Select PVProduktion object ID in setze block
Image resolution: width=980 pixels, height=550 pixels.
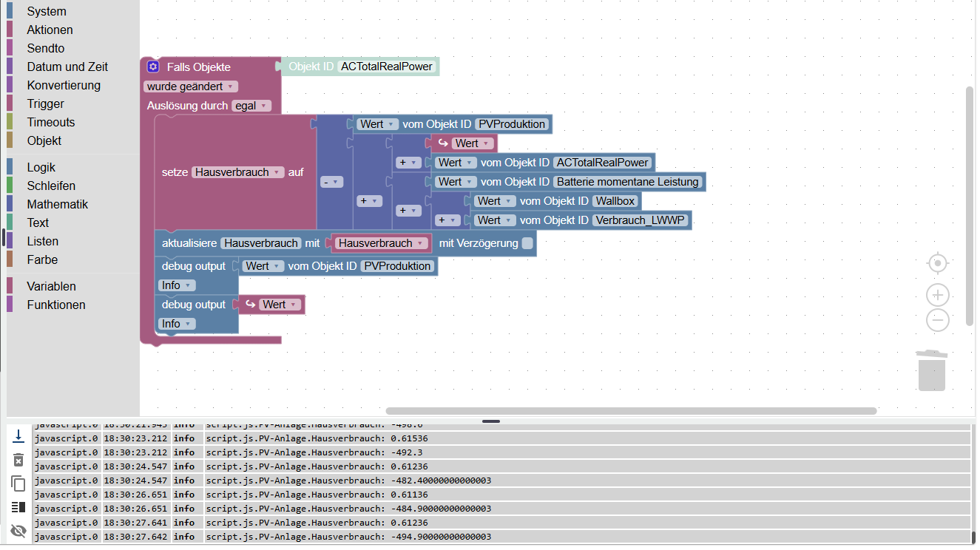click(x=513, y=124)
